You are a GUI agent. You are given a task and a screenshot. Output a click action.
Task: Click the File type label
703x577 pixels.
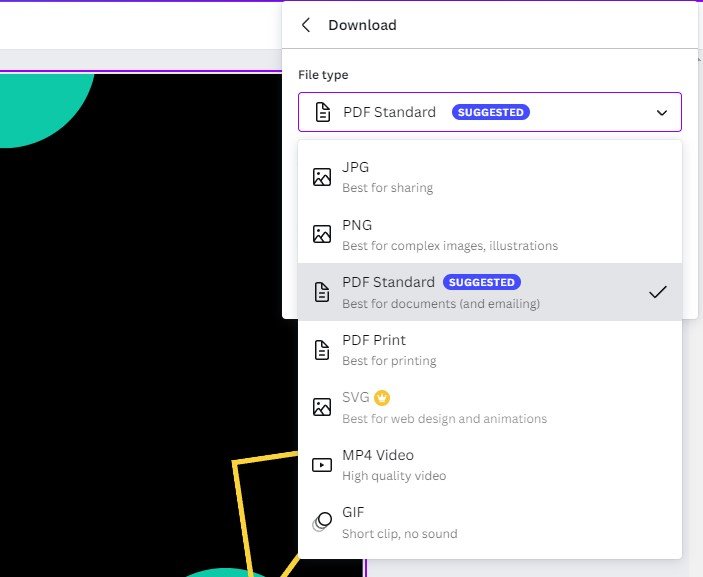323,75
